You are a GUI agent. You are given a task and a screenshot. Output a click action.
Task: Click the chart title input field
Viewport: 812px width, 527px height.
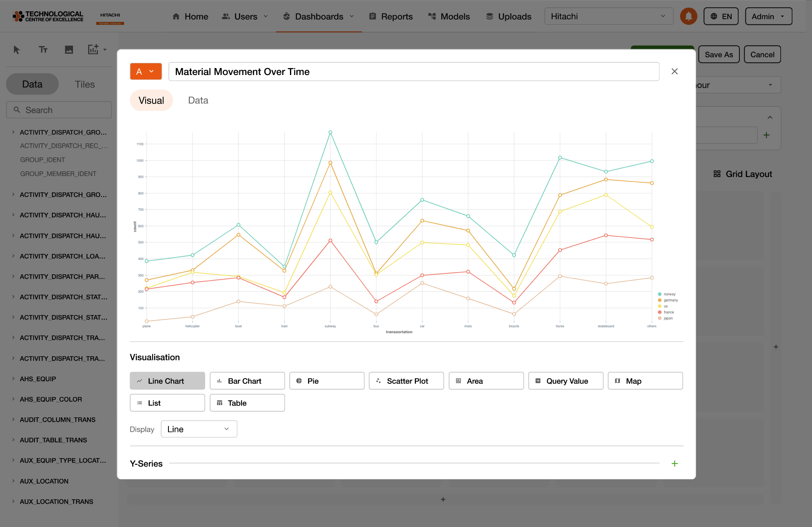click(414, 72)
